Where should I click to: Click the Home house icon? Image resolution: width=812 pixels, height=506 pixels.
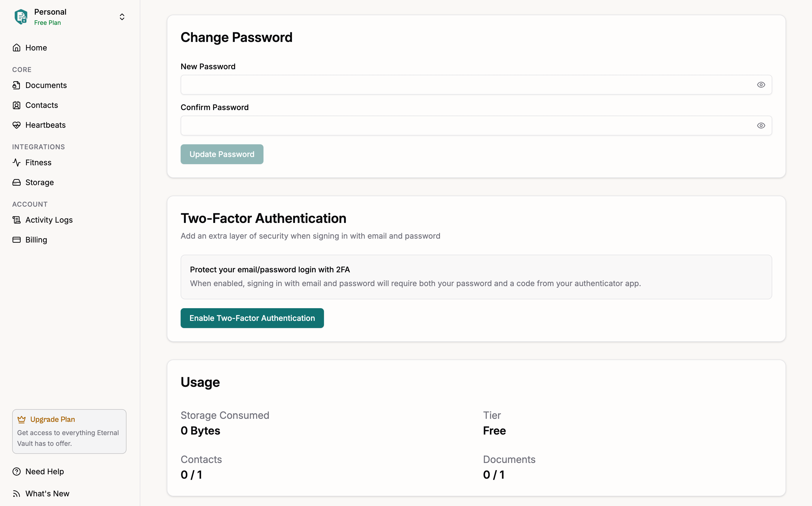coord(16,48)
